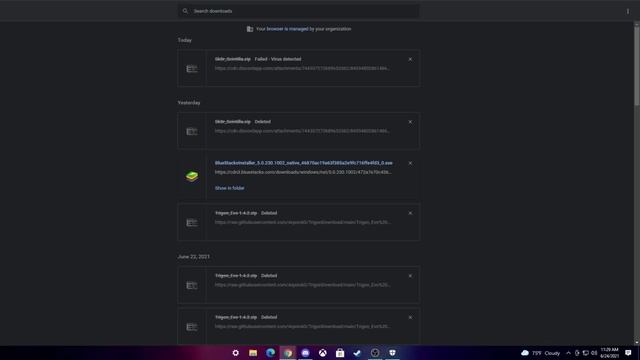640x360 pixels.
Task: Remove the 'Failed - Virus detected' download entry
Action: click(x=410, y=59)
